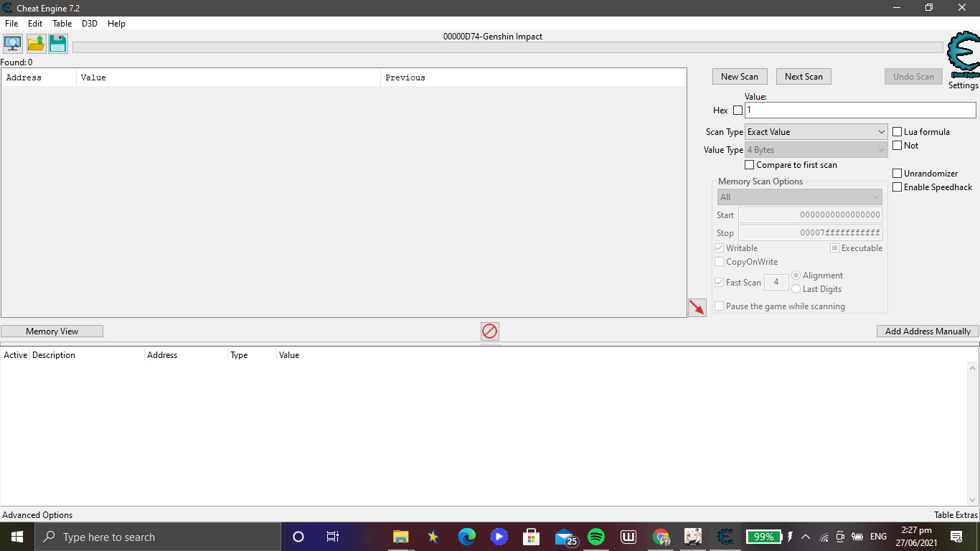Enable the Speedhack option

[897, 187]
